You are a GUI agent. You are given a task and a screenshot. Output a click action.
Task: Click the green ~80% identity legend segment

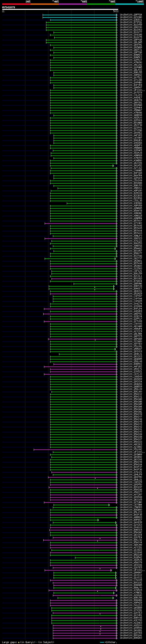[101, 4]
